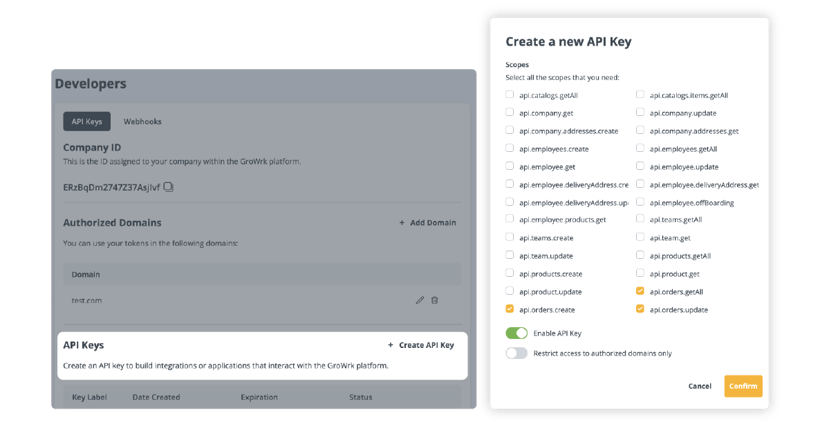Viewport: 820px width, 428px height.
Task: Enable restrict access to authorized domains
Action: 517,353
